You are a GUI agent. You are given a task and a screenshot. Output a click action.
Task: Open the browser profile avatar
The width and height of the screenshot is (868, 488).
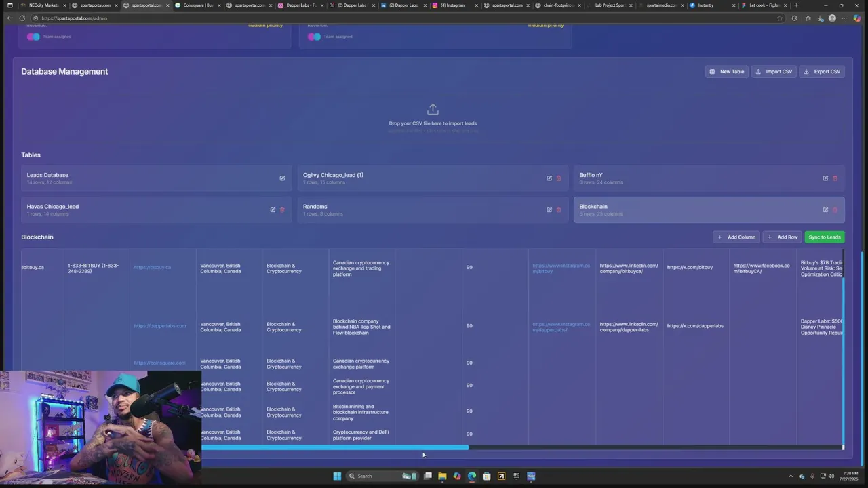[832, 18]
